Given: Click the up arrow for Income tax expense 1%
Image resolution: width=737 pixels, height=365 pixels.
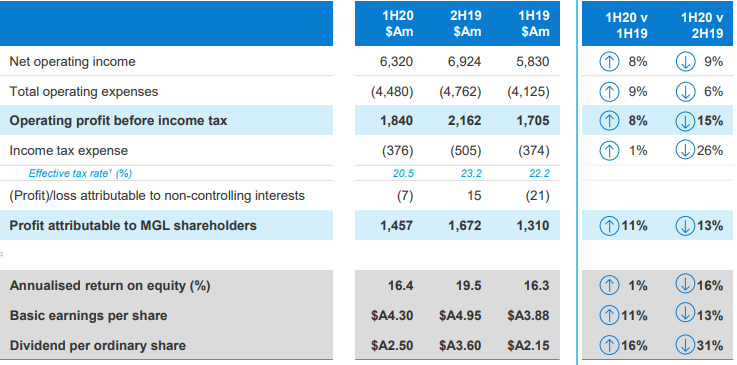Looking at the screenshot, I should pos(609,150).
